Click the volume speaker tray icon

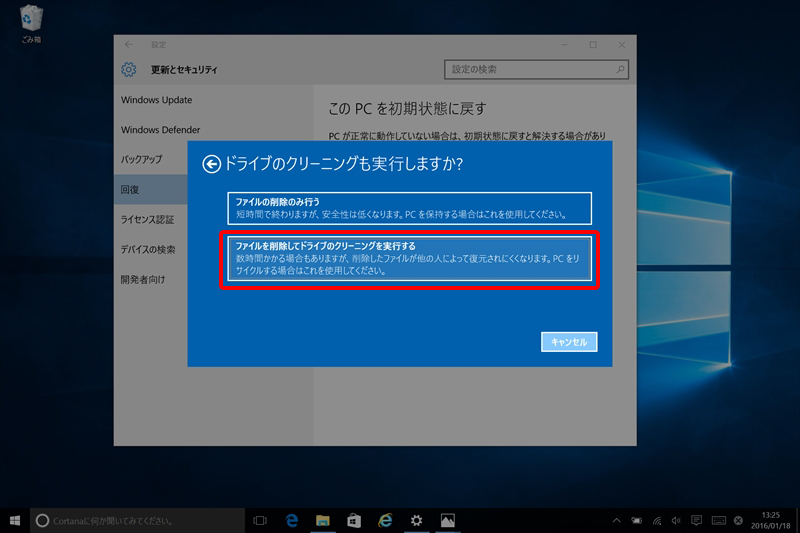[676, 521]
